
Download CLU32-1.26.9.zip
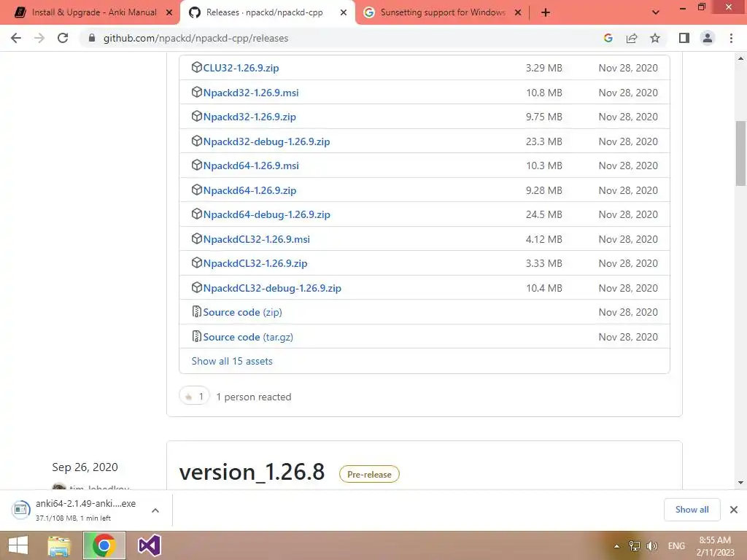click(241, 68)
